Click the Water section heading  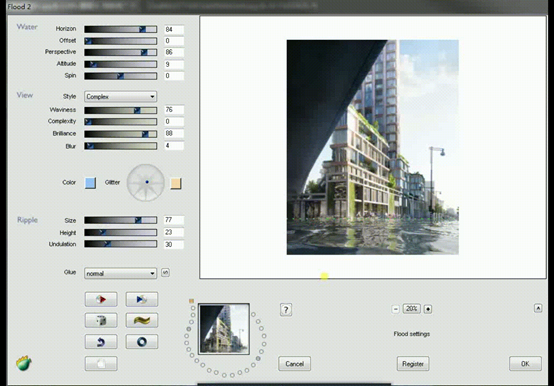pos(27,27)
